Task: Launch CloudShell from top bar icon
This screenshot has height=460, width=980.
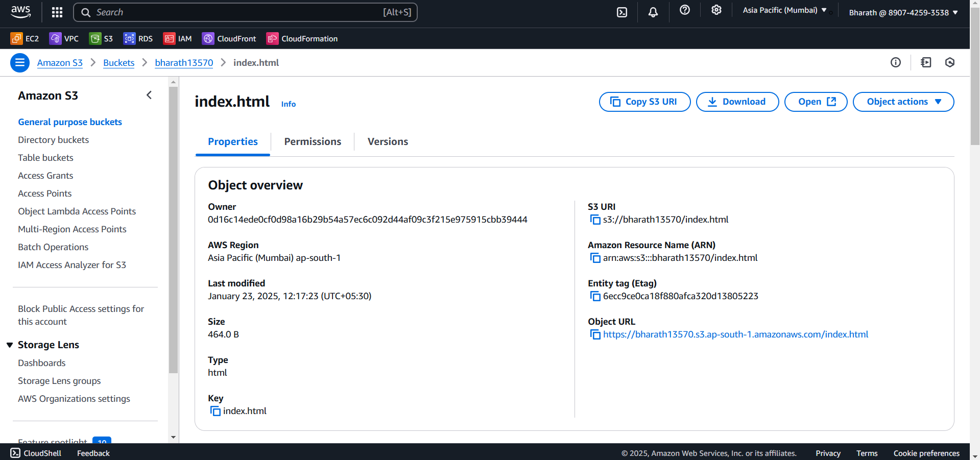Action: click(x=622, y=12)
